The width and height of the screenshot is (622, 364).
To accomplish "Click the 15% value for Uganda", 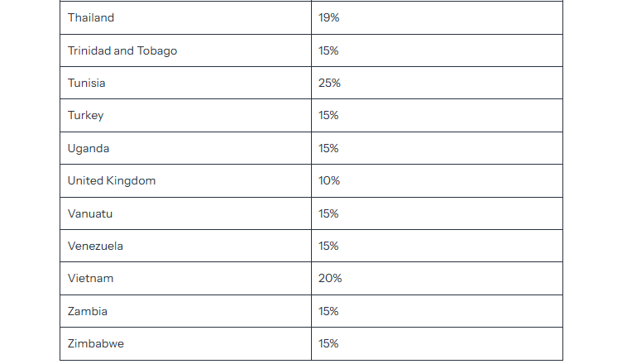I will coord(328,148).
